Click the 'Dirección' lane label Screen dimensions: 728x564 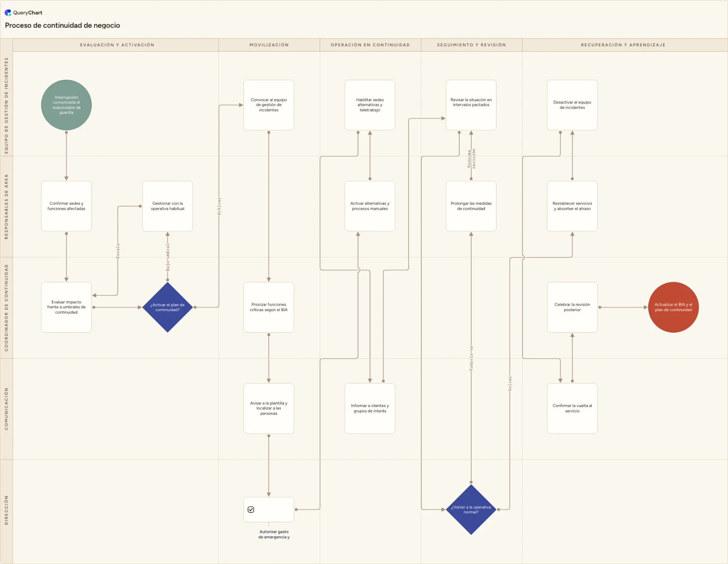click(x=6, y=510)
